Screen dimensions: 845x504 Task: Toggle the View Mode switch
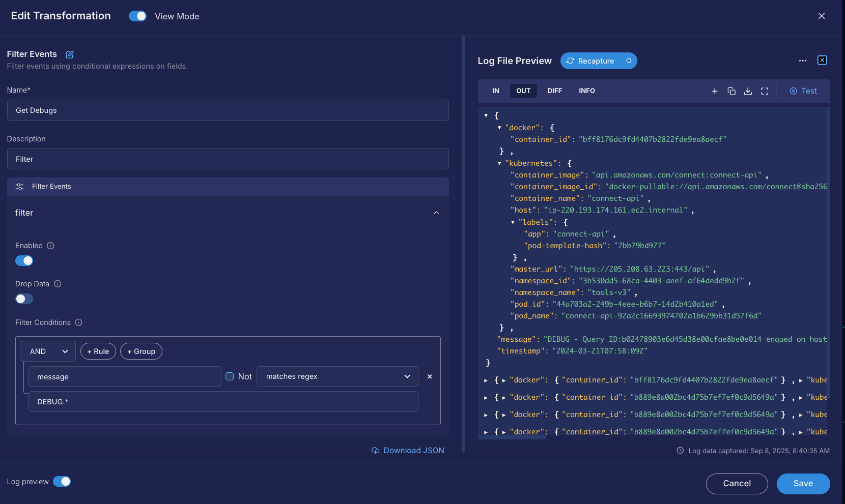click(137, 16)
